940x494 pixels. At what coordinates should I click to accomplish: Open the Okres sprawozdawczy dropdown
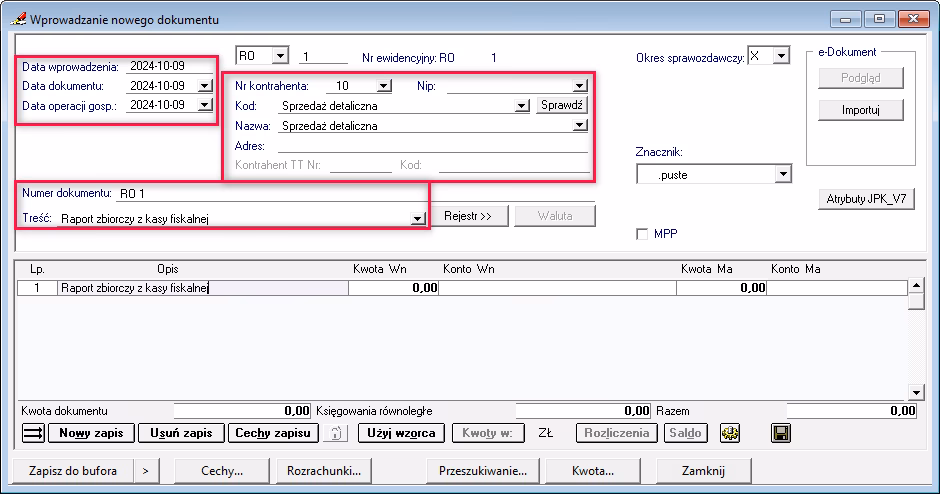coord(781,57)
